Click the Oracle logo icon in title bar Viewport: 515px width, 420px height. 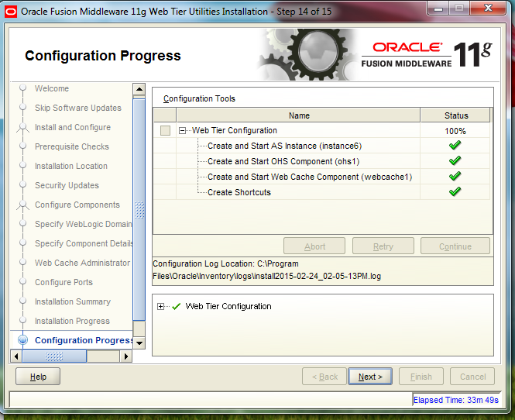point(11,12)
